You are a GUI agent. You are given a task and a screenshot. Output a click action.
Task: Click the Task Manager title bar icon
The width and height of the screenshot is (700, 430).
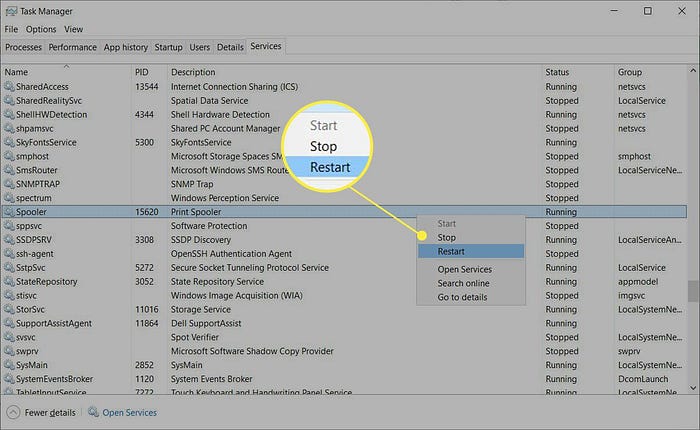click(x=11, y=11)
